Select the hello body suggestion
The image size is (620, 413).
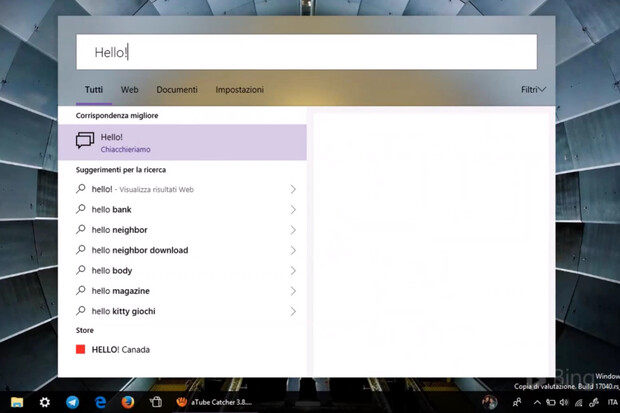pos(182,271)
